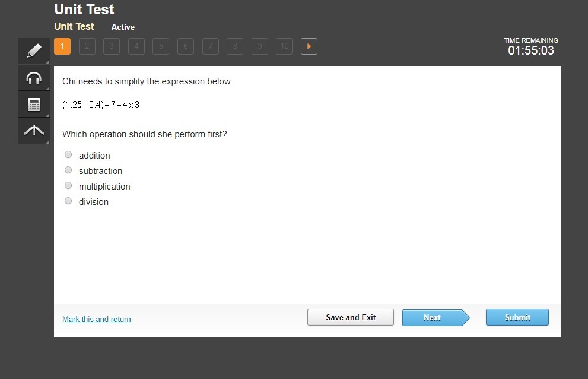Open question 9 in navigator
The height and width of the screenshot is (379, 588).
(x=259, y=46)
